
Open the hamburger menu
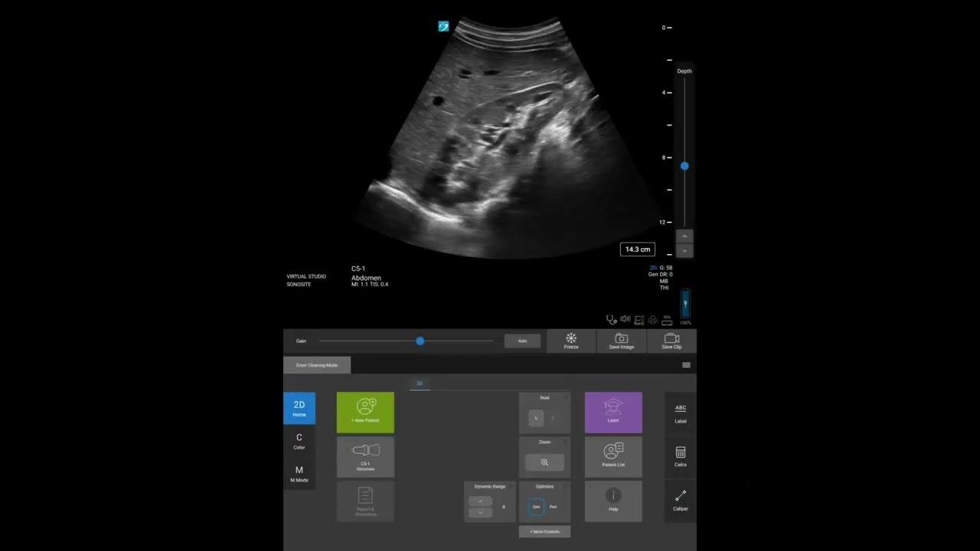pos(686,365)
